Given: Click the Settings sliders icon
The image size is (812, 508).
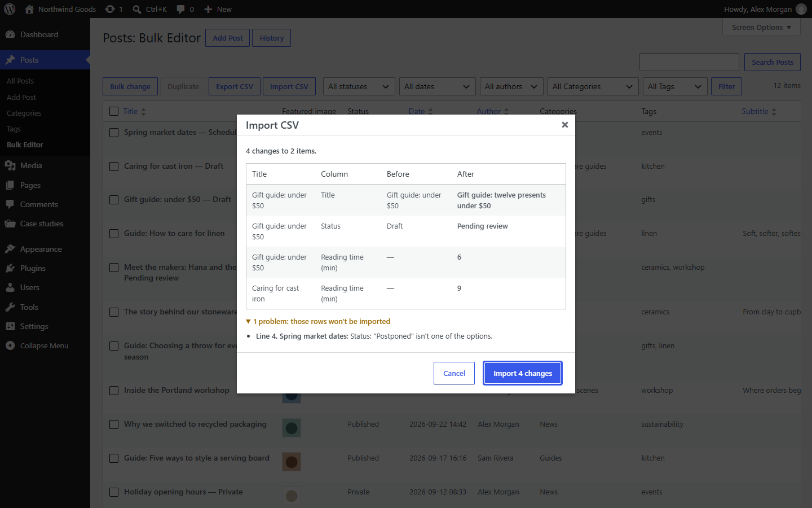Looking at the screenshot, I should (x=10, y=326).
